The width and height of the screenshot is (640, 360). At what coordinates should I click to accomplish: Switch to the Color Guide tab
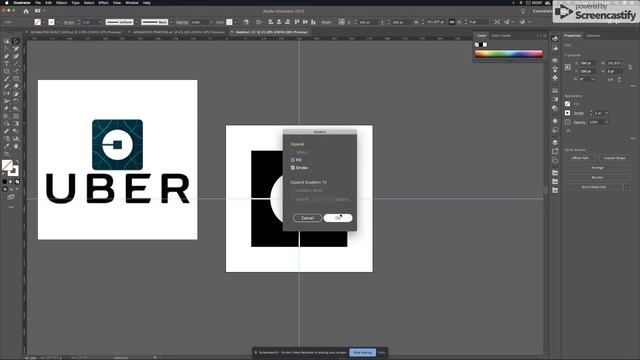[x=501, y=36]
